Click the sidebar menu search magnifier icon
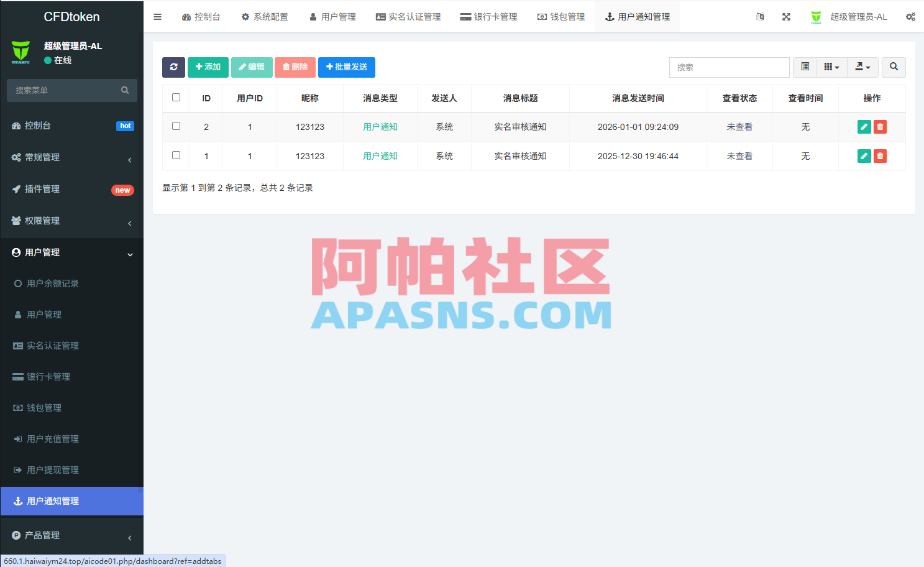 coord(125,90)
